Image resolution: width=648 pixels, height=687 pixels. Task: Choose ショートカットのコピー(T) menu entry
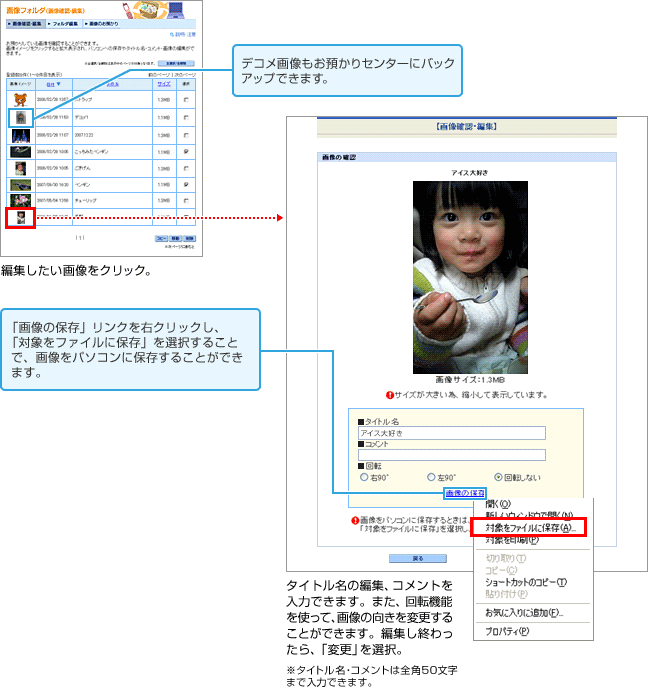point(526,582)
